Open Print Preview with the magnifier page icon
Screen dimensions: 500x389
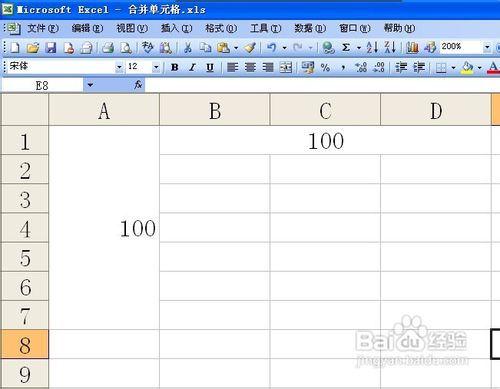[x=126, y=48]
